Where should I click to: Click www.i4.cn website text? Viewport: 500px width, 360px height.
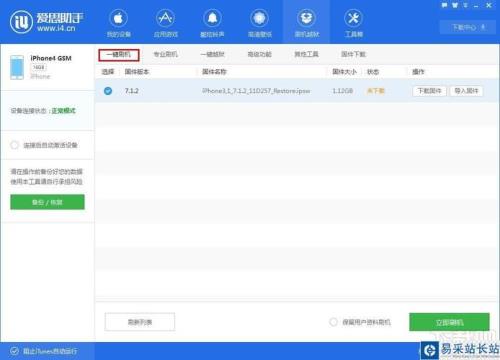pos(56,29)
